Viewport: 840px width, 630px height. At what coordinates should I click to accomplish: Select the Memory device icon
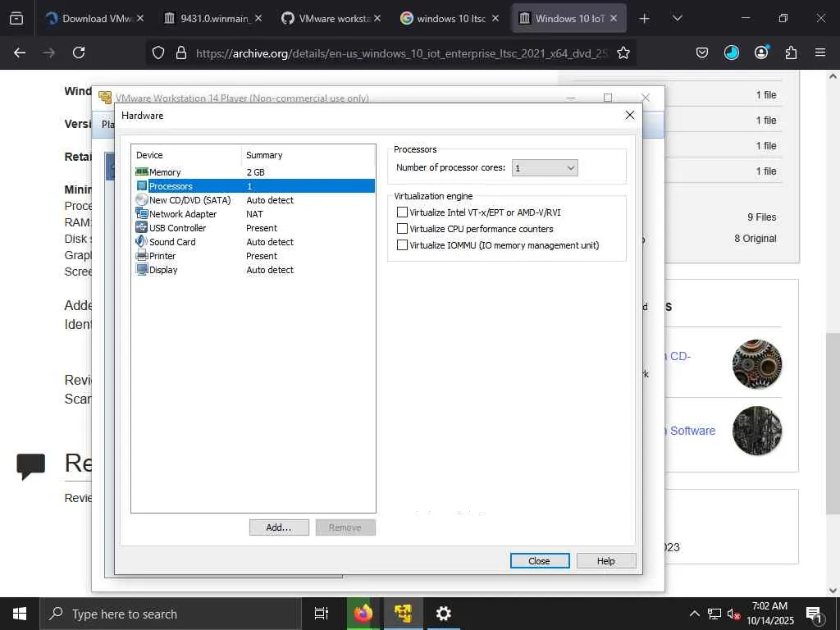[x=141, y=172]
